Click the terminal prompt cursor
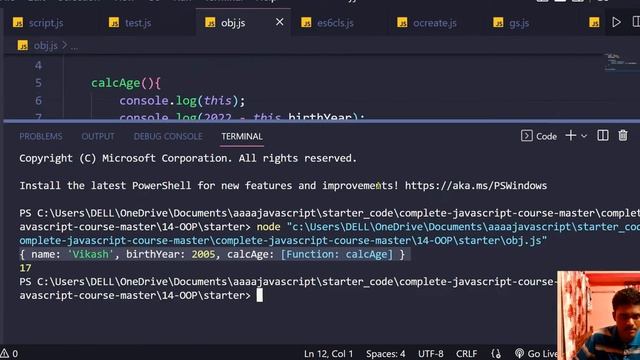The width and height of the screenshot is (640, 360). (260, 295)
